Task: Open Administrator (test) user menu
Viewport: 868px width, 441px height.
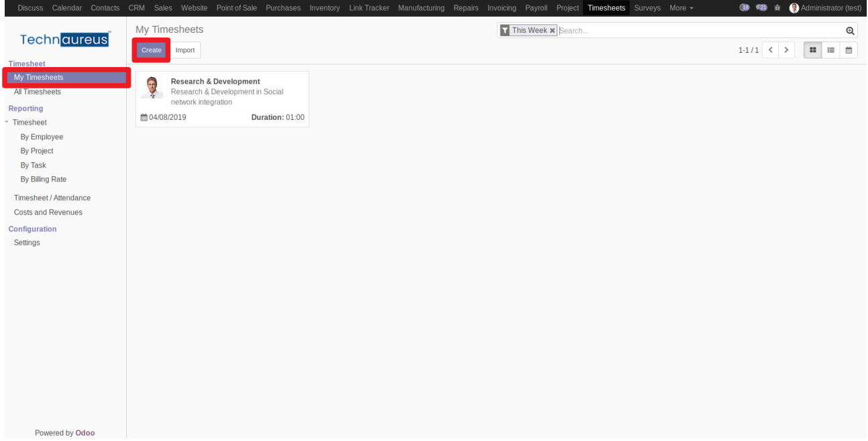Action: (825, 8)
